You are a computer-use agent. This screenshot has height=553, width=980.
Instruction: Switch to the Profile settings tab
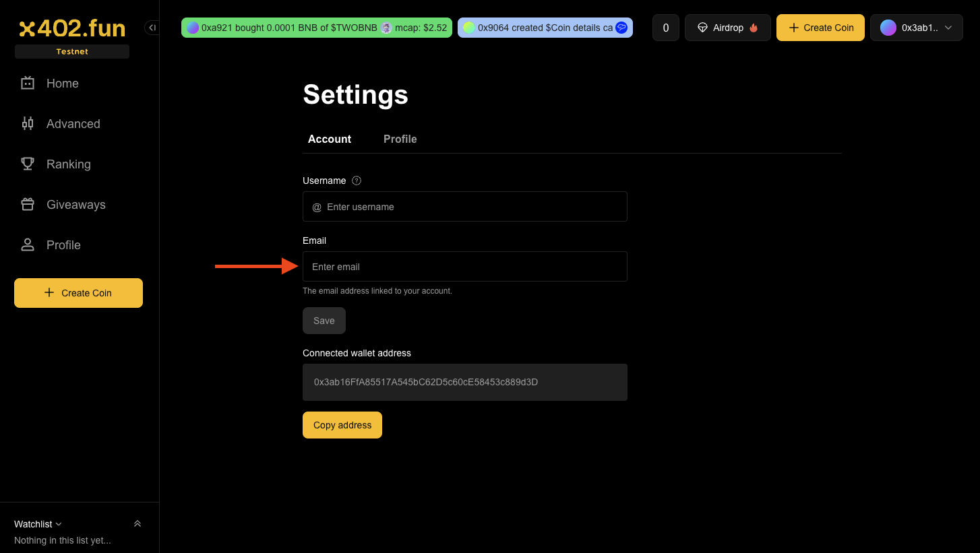[x=400, y=139]
